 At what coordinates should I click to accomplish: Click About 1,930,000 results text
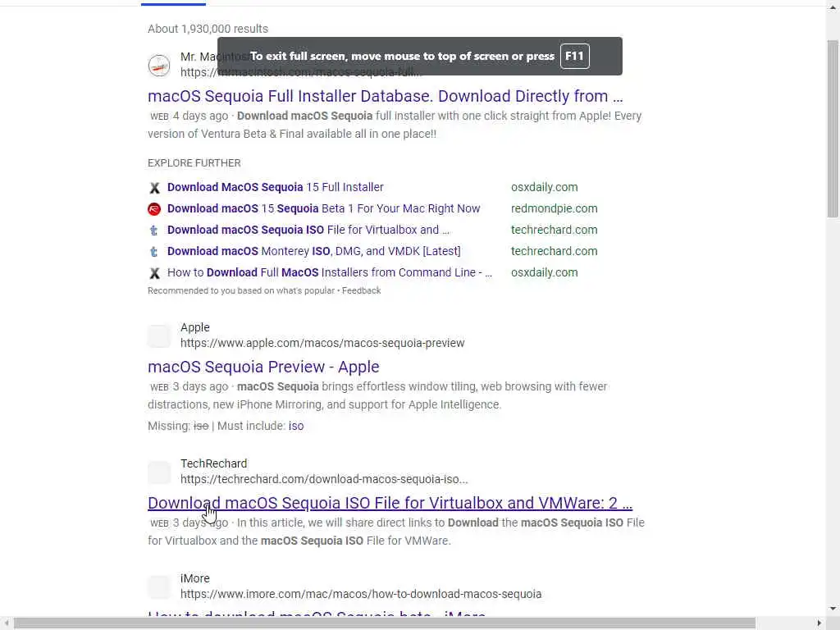[208, 29]
